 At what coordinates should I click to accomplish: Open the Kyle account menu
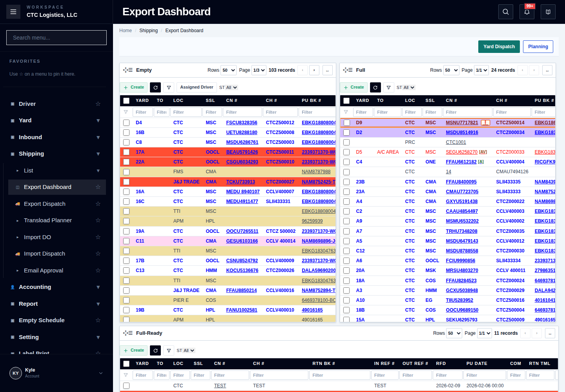(x=56, y=373)
